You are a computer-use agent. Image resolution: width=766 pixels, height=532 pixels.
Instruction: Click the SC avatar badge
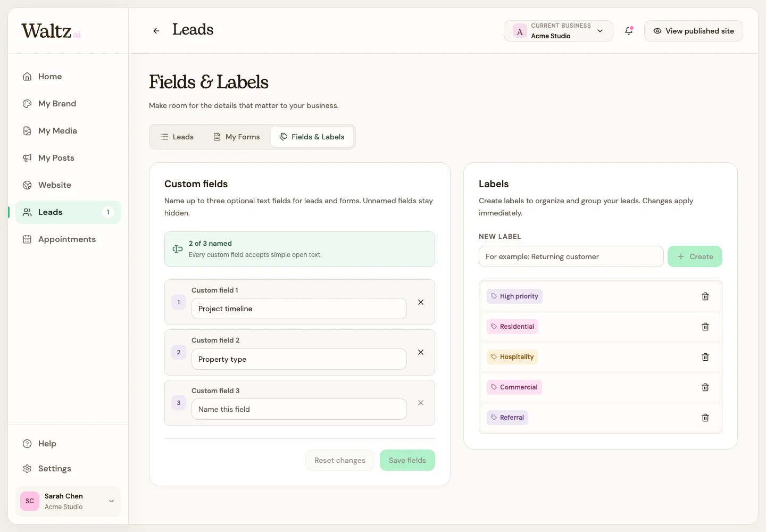tap(30, 501)
